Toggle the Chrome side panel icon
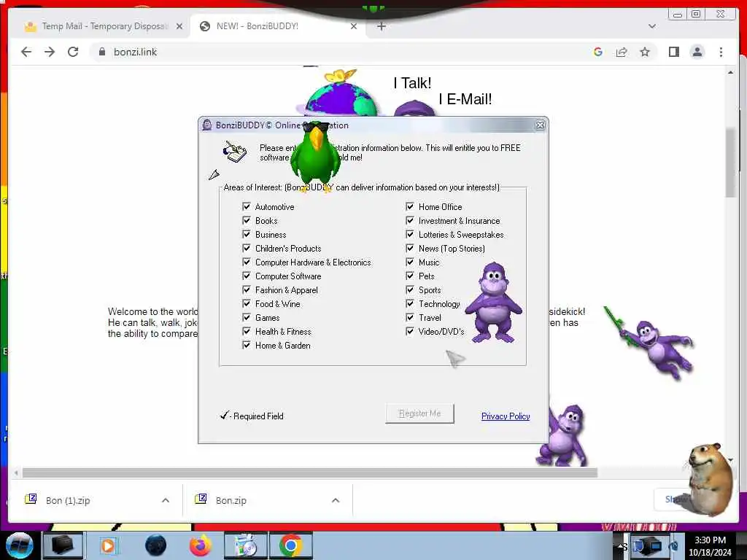Image resolution: width=747 pixels, height=560 pixels. pos(673,52)
